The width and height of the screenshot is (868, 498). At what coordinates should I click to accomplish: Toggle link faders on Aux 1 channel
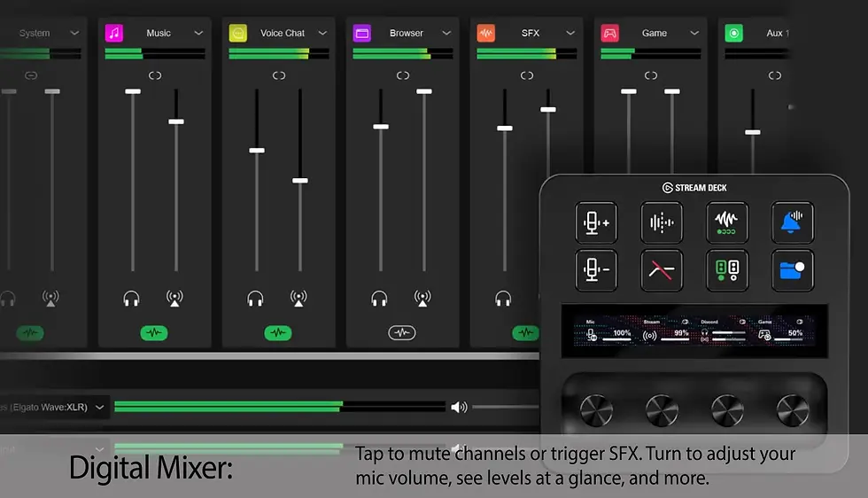[x=775, y=75]
